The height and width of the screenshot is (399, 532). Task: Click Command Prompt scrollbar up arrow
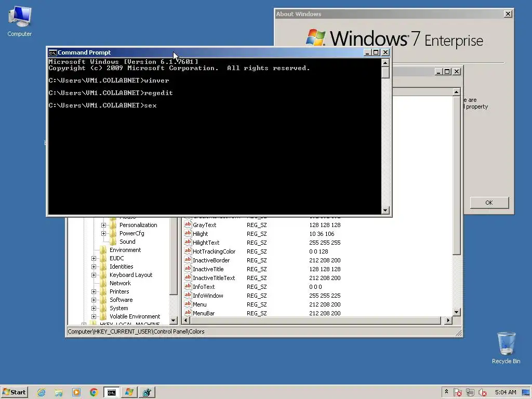pos(385,63)
